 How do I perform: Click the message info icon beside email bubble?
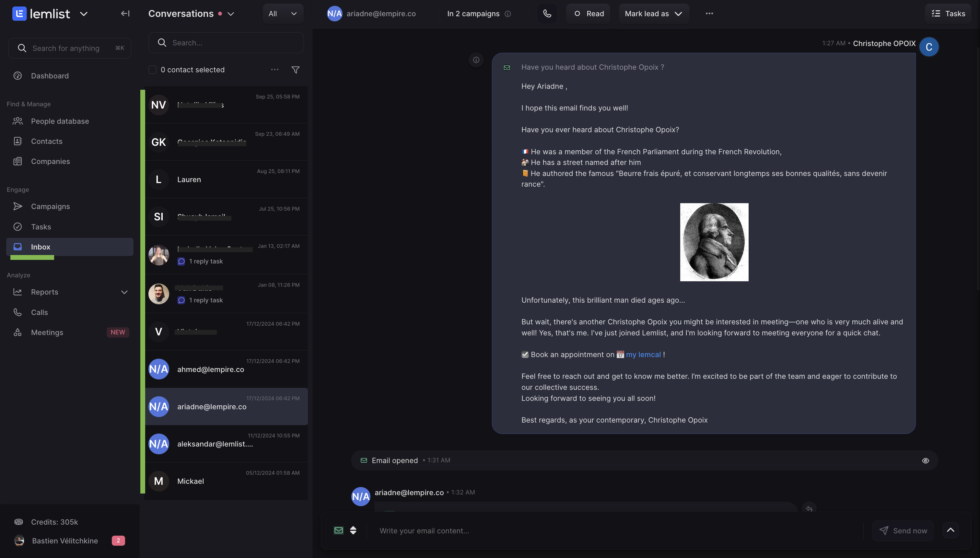tap(476, 60)
